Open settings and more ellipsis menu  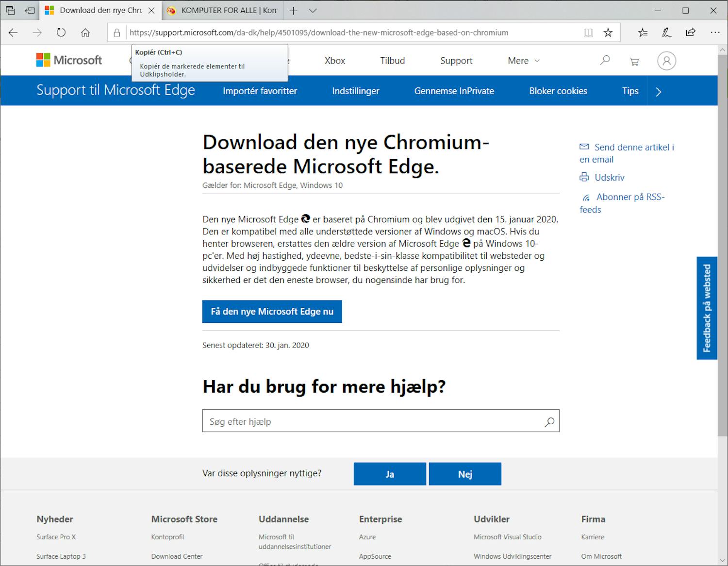point(714,33)
